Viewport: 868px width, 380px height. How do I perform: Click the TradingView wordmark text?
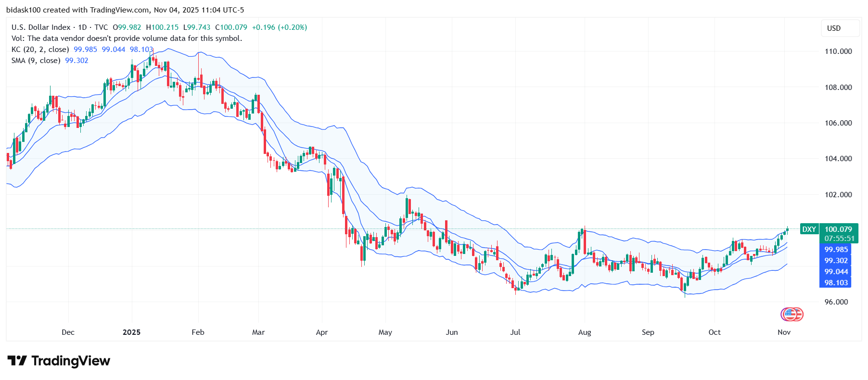(x=71, y=361)
